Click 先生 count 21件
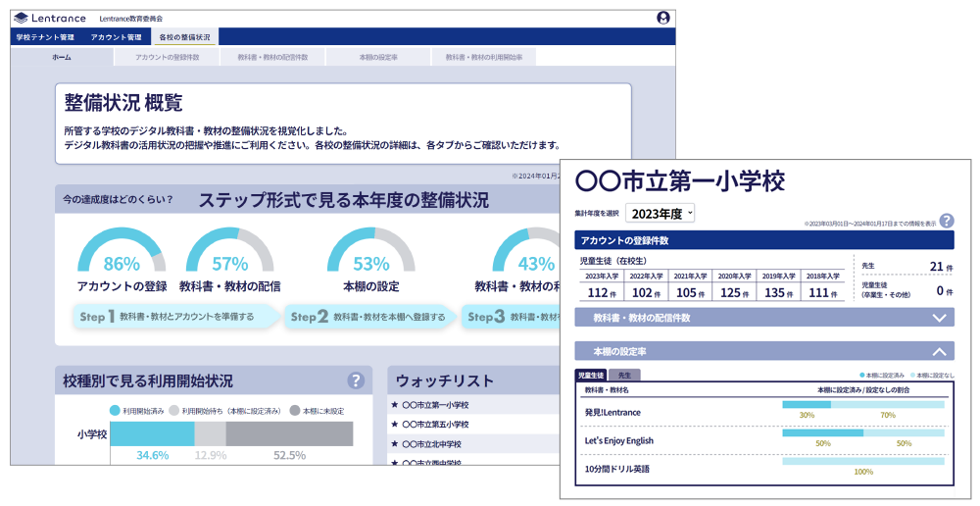Viewport: 980px width, 506px height. (941, 267)
